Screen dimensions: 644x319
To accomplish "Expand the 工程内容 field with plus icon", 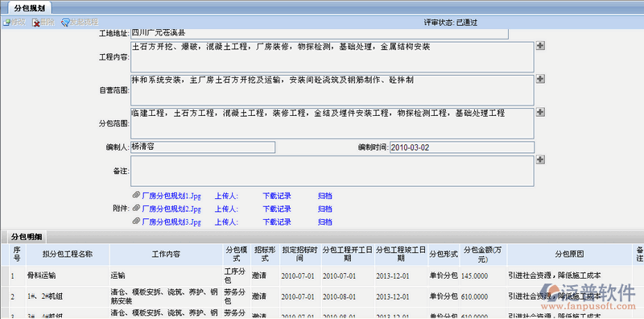I will click(540, 46).
